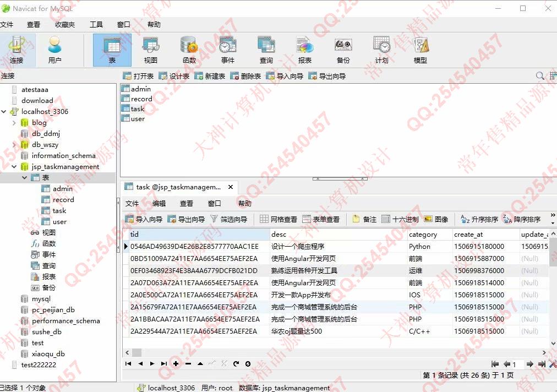The width and height of the screenshot is (557, 392).
Task: Open the 用户 user manager icon
Action: pos(54,50)
